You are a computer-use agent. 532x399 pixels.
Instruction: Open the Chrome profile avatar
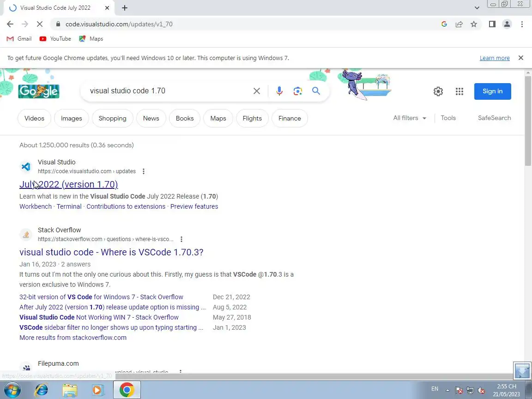point(507,24)
